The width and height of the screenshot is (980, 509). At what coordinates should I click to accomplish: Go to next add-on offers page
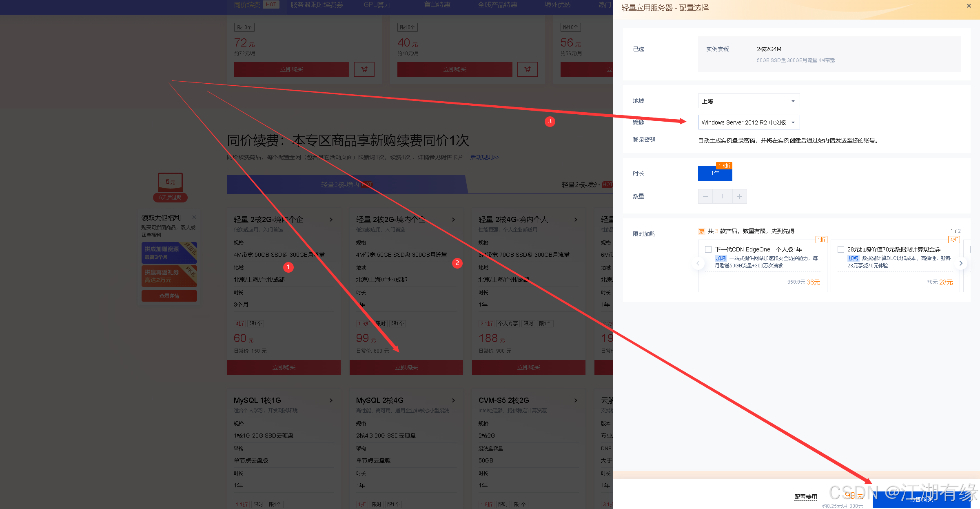pyautogui.click(x=961, y=263)
